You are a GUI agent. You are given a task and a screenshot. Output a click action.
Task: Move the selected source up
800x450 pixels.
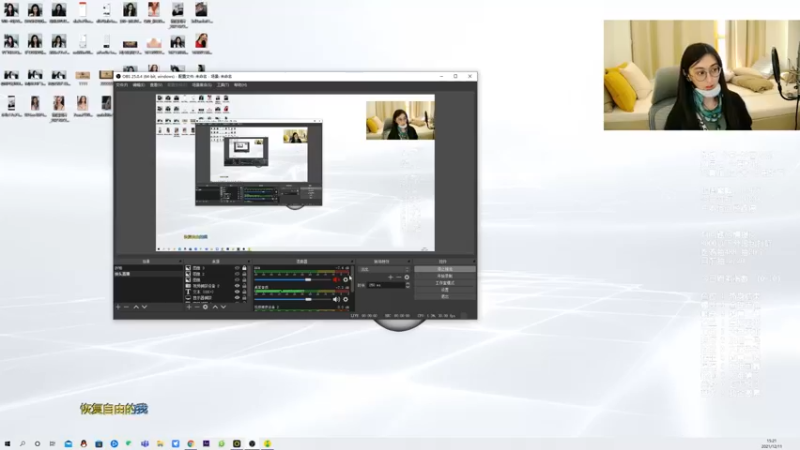point(215,307)
